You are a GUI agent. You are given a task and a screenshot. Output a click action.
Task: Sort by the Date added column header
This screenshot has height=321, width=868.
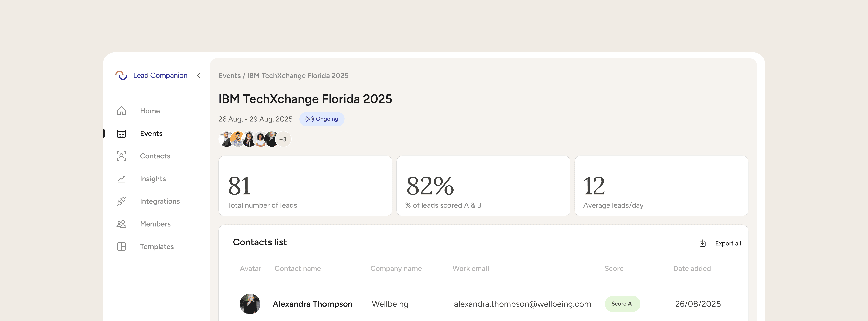pos(692,268)
